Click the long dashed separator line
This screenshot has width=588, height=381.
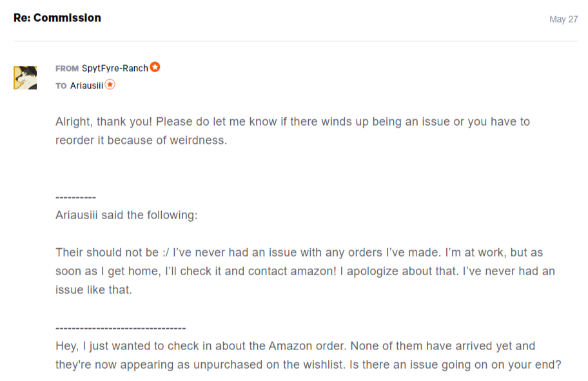[x=121, y=328]
